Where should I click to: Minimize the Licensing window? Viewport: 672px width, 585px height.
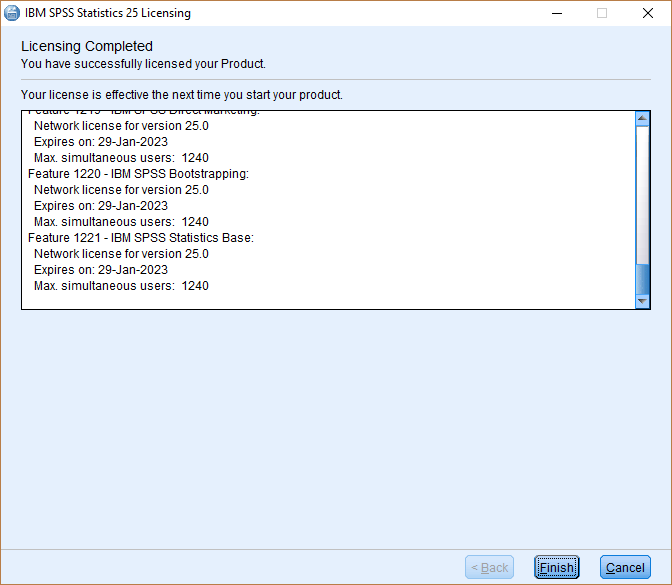557,13
